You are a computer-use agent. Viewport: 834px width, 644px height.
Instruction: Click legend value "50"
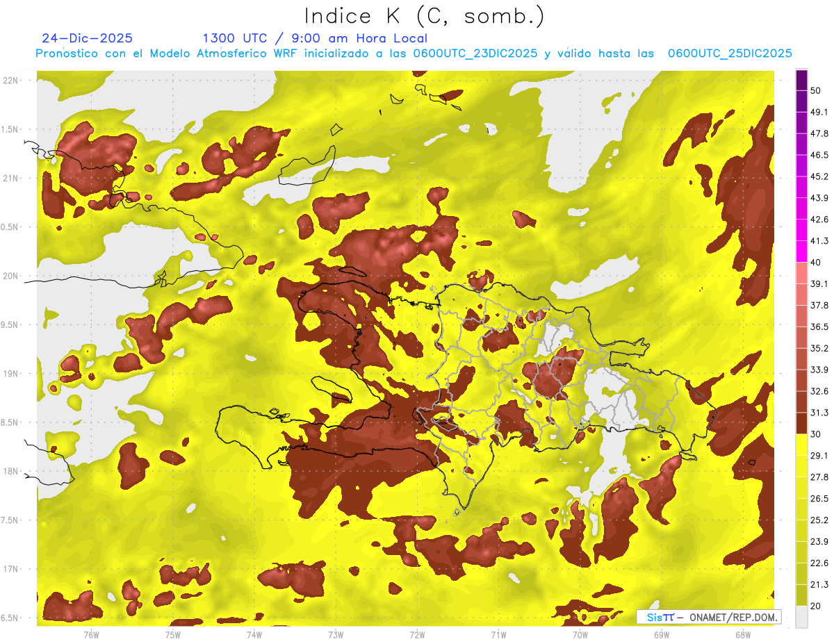click(817, 91)
